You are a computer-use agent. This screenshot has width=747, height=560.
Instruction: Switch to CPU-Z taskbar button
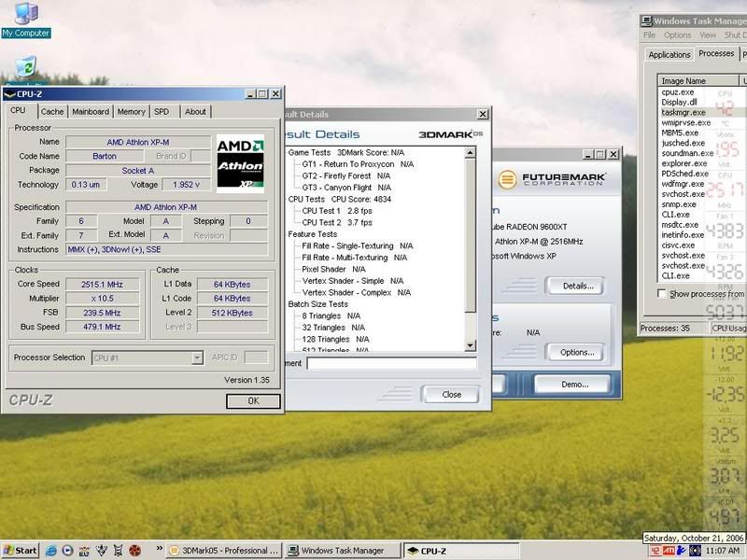[461, 551]
